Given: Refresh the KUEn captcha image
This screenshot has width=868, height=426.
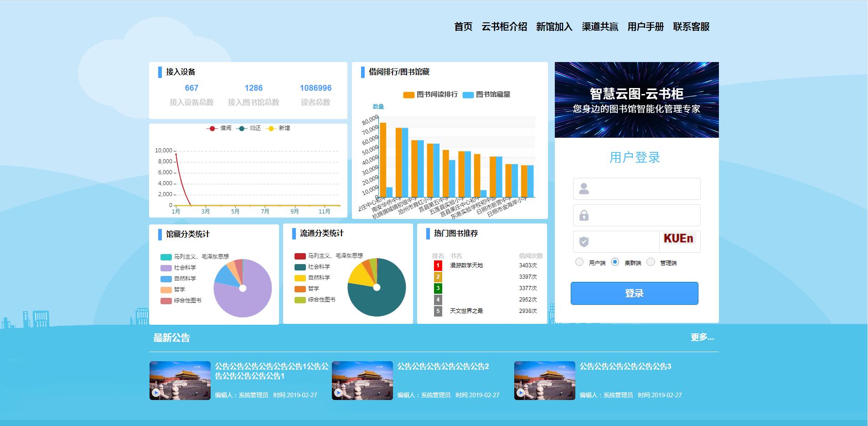Looking at the screenshot, I should pos(679,239).
